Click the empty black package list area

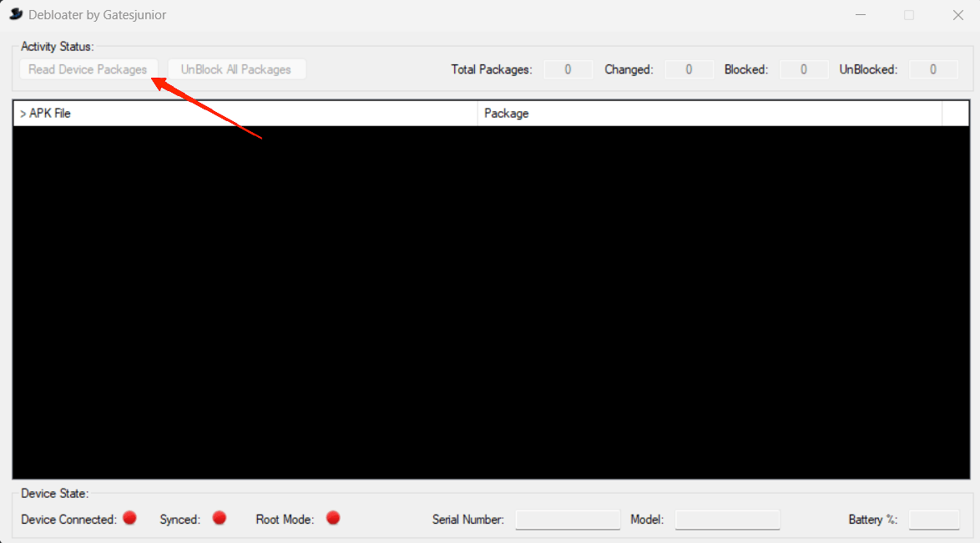(491, 302)
